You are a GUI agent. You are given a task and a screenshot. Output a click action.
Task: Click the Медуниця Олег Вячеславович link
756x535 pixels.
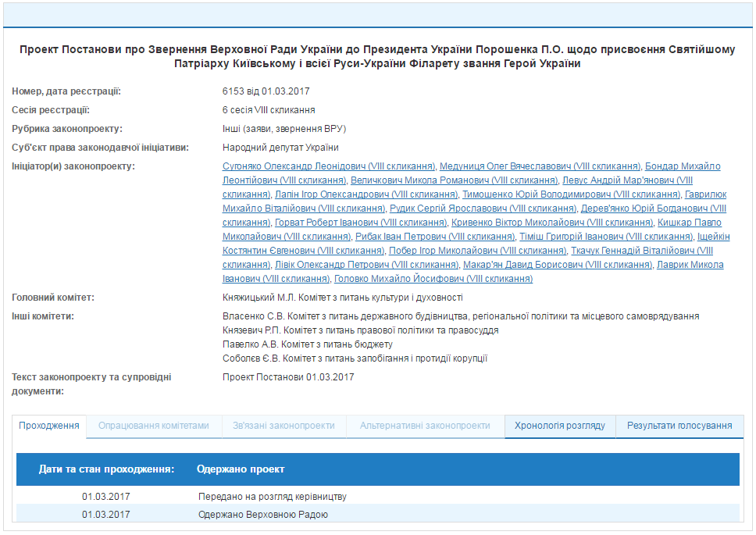point(540,166)
